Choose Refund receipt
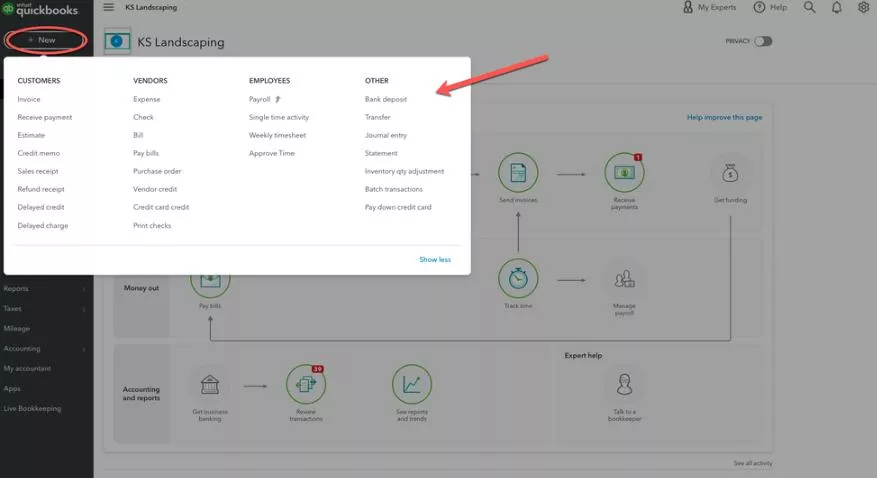 [x=41, y=189]
